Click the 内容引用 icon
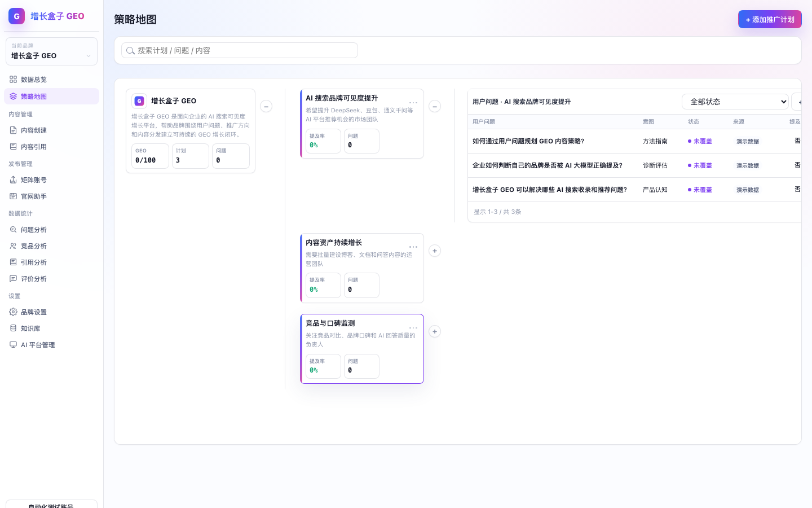 click(x=13, y=147)
